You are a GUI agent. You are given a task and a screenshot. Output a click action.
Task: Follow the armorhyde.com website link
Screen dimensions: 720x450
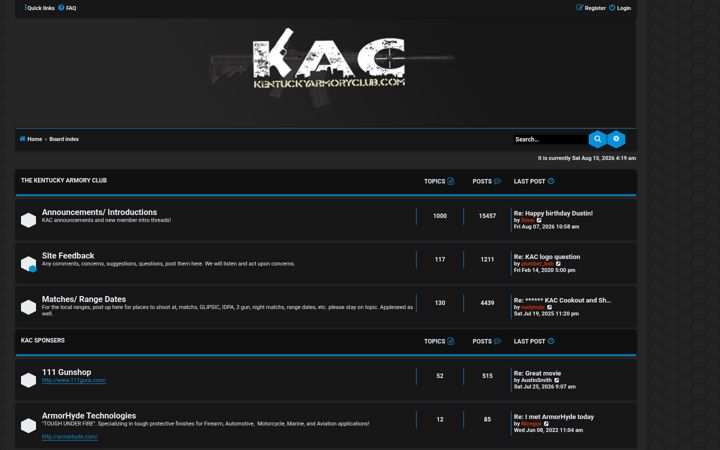(70, 437)
